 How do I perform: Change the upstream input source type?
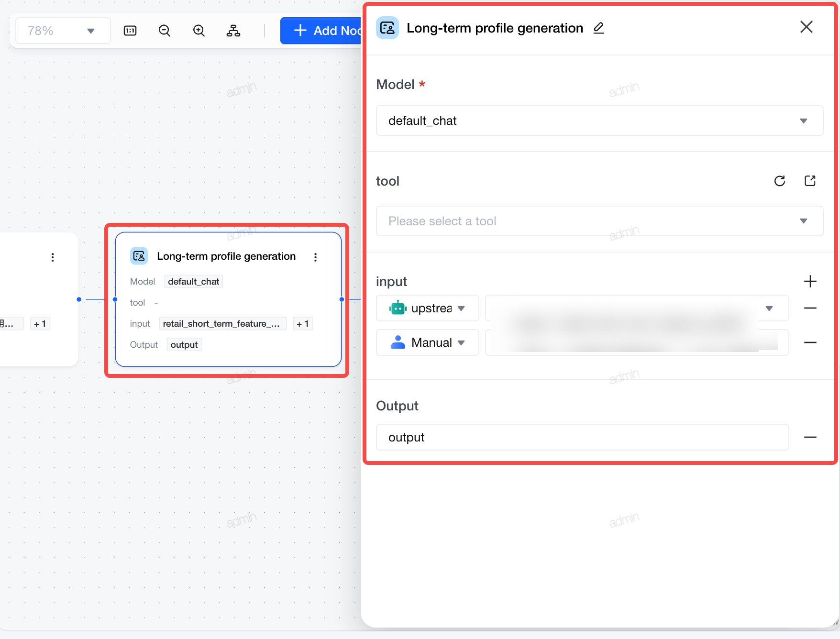click(x=428, y=308)
